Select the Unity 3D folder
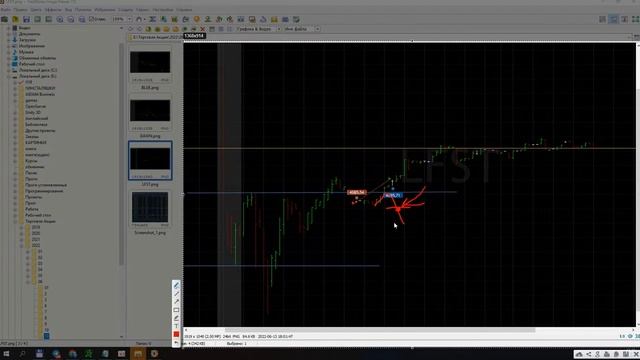The image size is (640, 360). [33, 112]
